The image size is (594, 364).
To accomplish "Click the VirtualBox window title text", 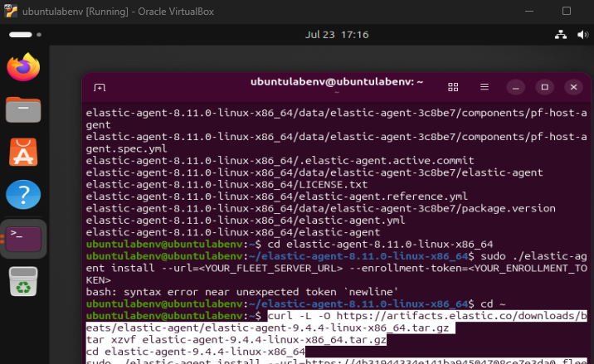I will 118,12.
